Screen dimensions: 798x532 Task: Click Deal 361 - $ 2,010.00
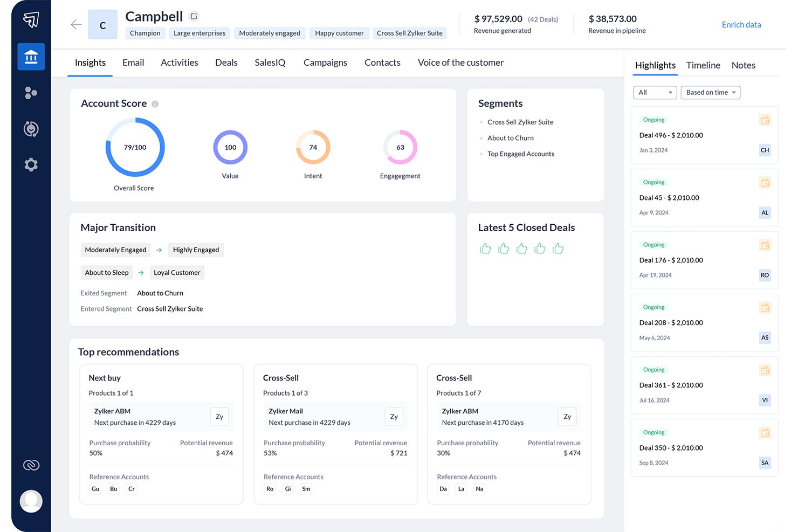click(x=671, y=385)
